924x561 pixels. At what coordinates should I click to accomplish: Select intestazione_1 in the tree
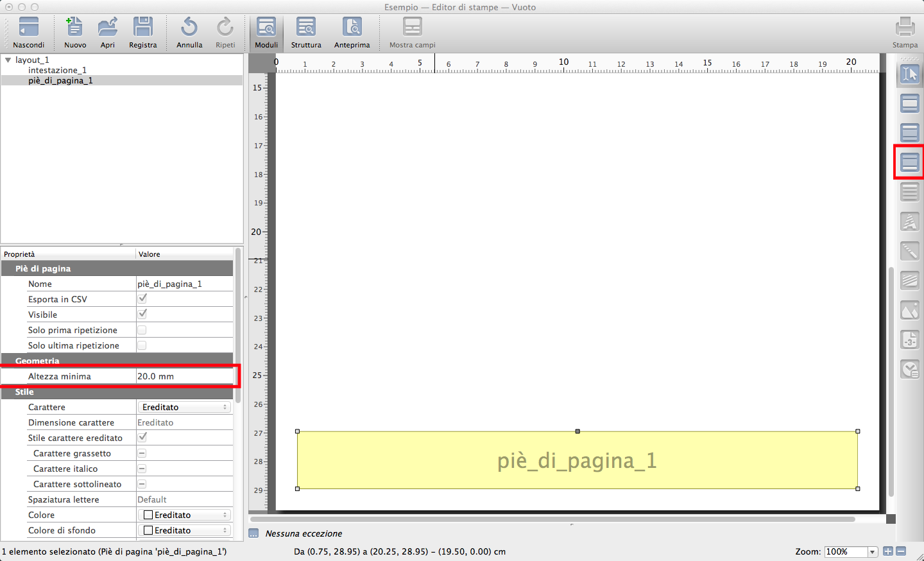[x=57, y=70]
